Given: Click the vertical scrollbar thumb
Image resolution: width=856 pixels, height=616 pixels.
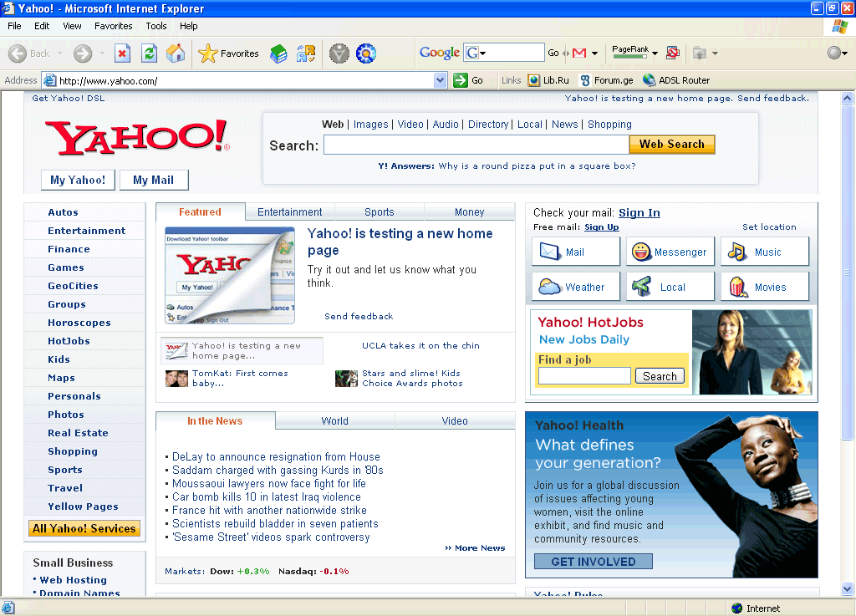Looking at the screenshot, I should [x=848, y=272].
